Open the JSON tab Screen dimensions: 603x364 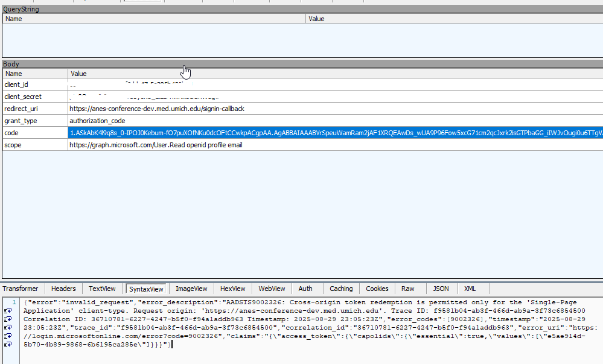(441, 289)
